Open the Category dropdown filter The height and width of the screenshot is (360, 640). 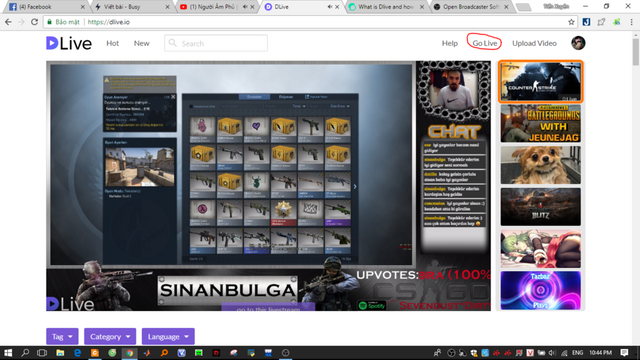(x=110, y=337)
